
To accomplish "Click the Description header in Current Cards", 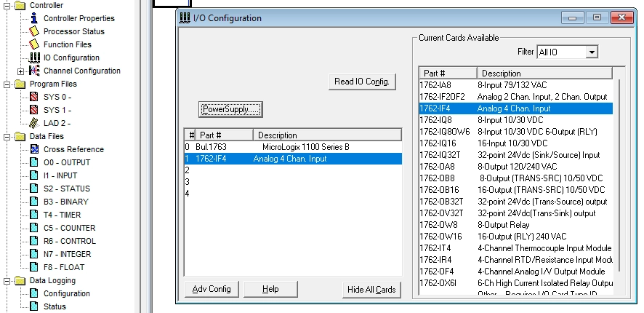I will coord(544,74).
